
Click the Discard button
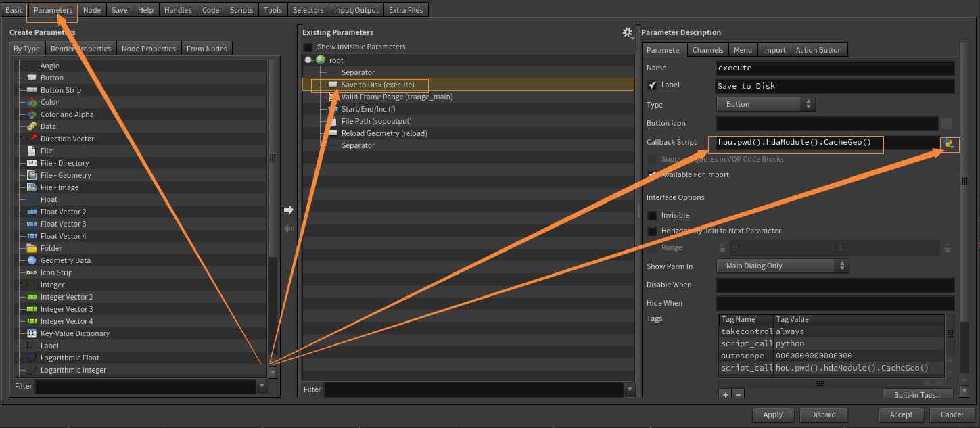pos(823,414)
